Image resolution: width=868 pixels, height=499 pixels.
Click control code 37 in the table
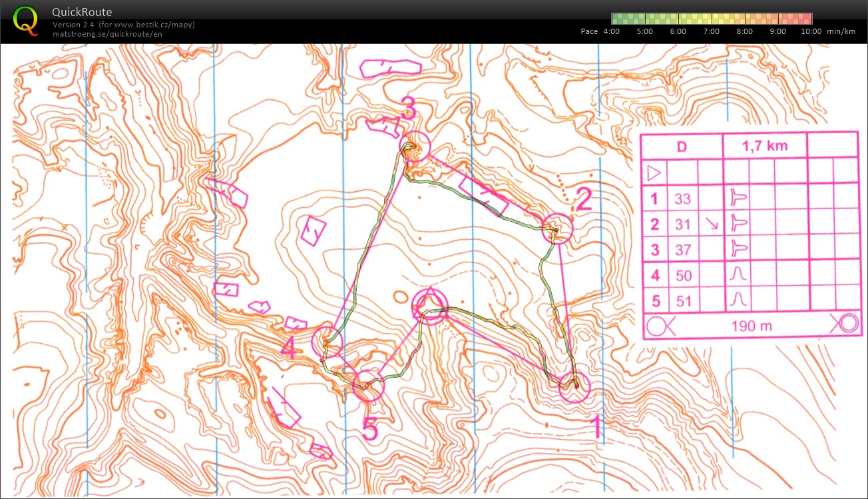click(x=682, y=250)
